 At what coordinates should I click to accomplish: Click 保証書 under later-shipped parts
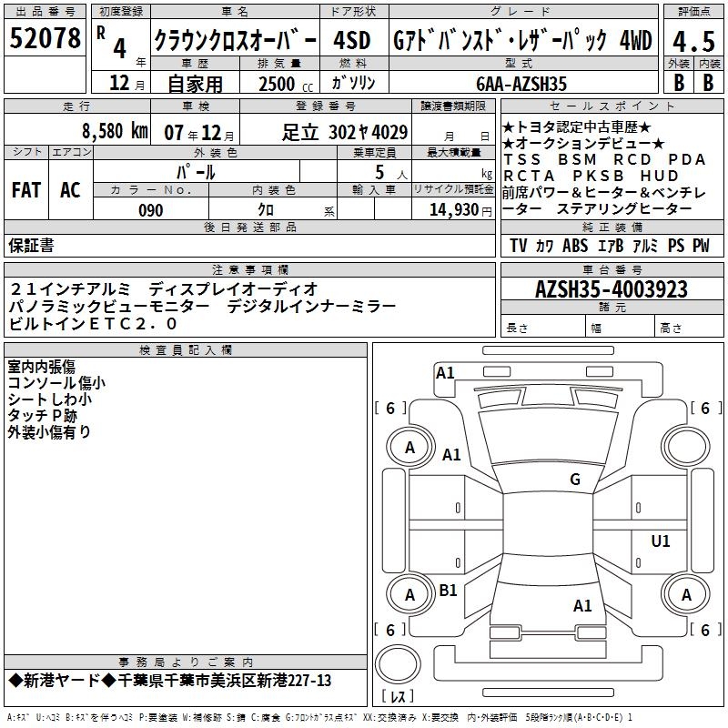click(31, 246)
